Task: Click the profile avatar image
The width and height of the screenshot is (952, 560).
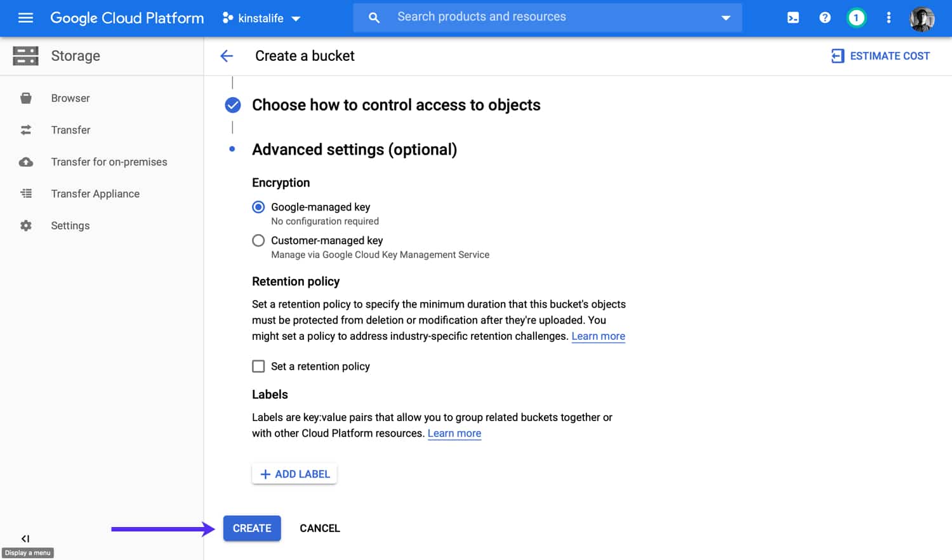Action: pyautogui.click(x=922, y=18)
